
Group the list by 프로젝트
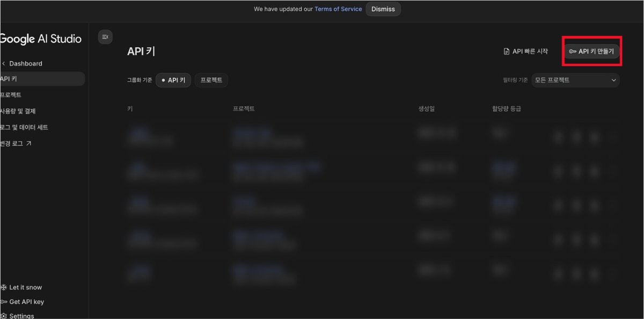pos(211,80)
